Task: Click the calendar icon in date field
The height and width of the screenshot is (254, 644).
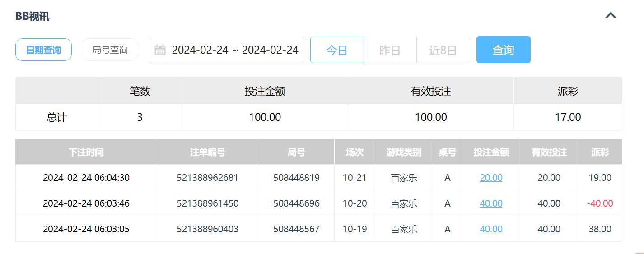Action: tap(160, 50)
